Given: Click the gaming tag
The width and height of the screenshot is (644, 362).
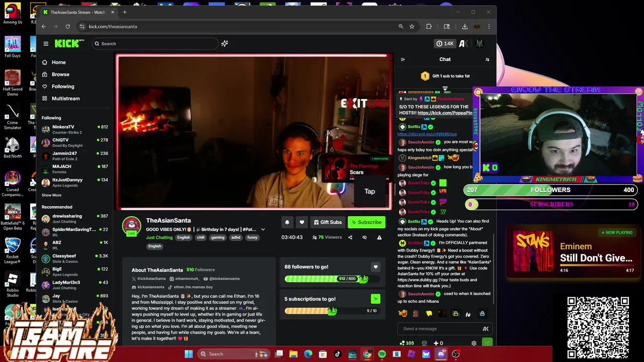Looking at the screenshot, I should pyautogui.click(x=218, y=237).
